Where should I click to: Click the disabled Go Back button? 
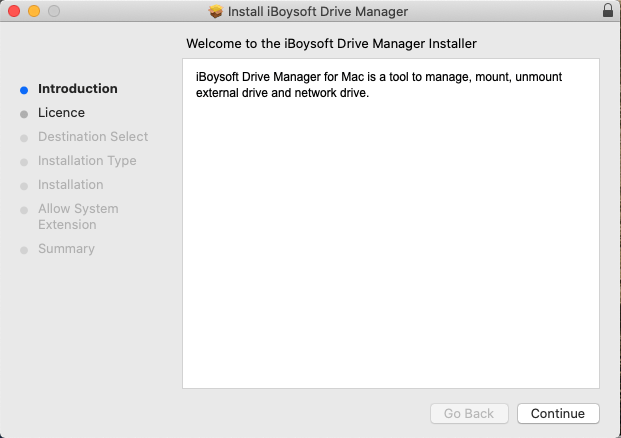469,413
